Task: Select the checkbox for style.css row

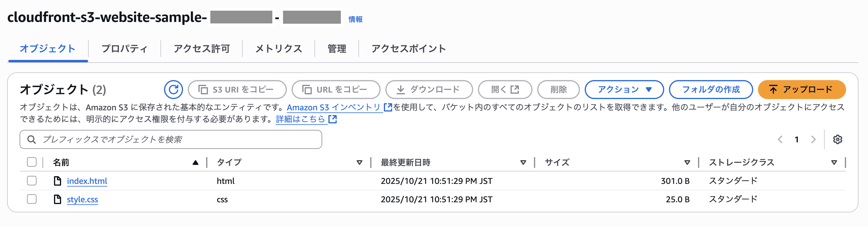Action: tap(31, 199)
